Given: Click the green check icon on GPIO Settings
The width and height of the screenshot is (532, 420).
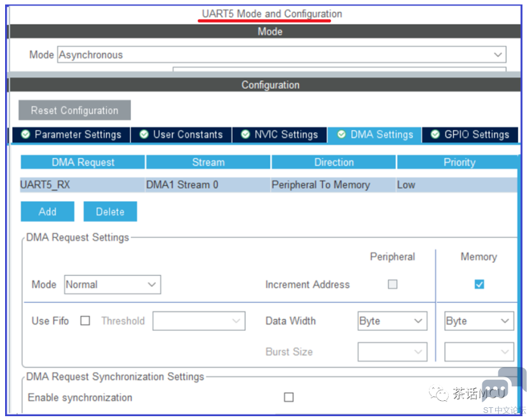Looking at the screenshot, I should (435, 134).
